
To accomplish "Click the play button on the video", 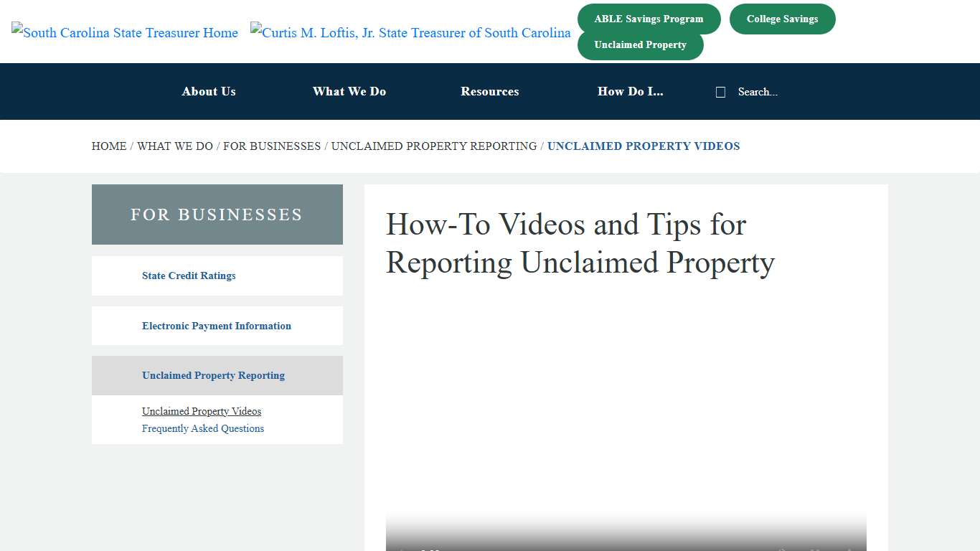I will tap(402, 549).
